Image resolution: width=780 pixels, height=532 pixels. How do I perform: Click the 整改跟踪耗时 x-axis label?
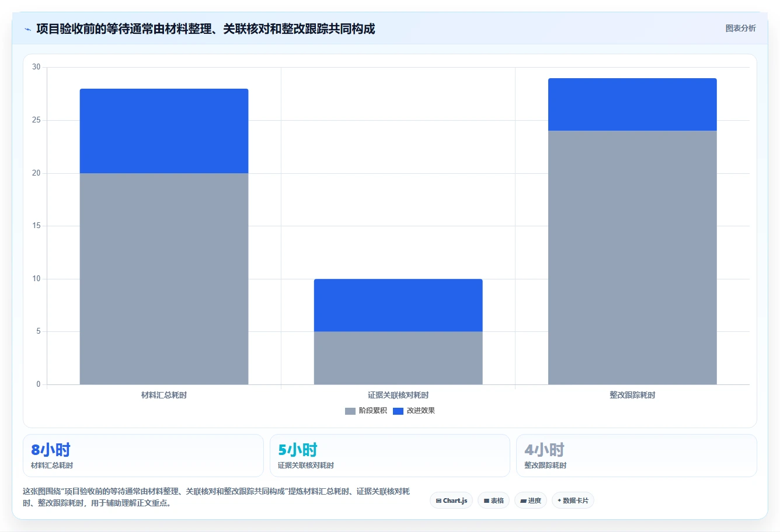[632, 395]
